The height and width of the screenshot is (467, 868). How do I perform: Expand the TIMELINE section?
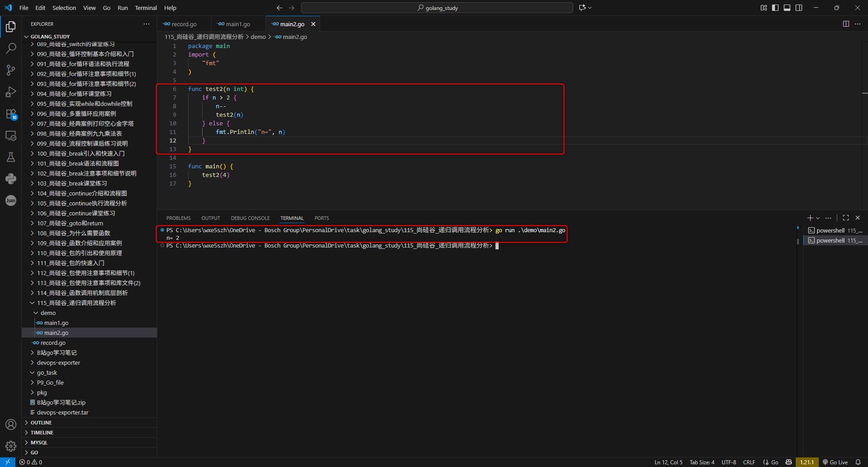[x=90, y=433]
